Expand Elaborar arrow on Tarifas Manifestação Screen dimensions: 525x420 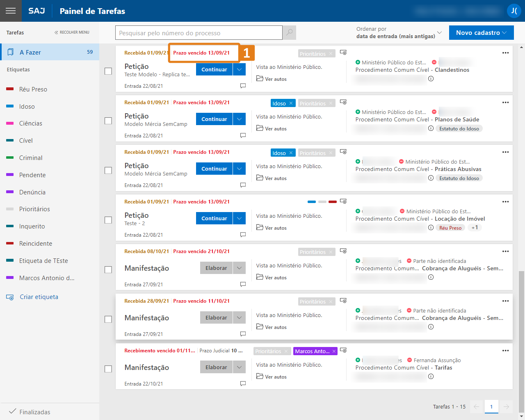click(x=239, y=367)
